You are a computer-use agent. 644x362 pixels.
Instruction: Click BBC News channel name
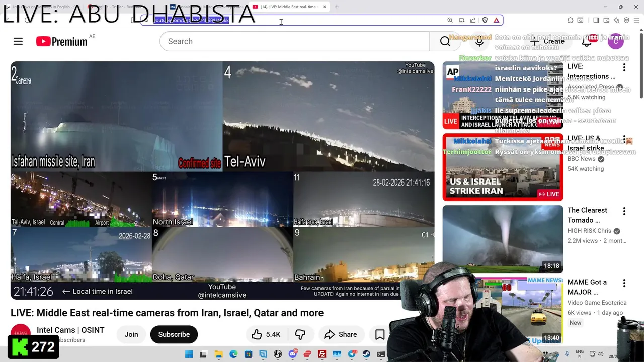tap(581, 159)
